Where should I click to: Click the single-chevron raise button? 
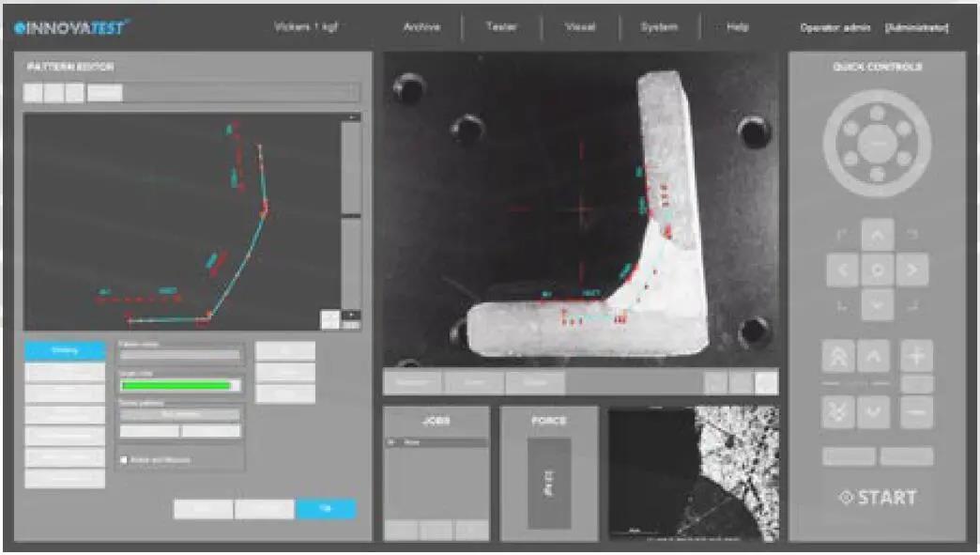[x=873, y=356]
